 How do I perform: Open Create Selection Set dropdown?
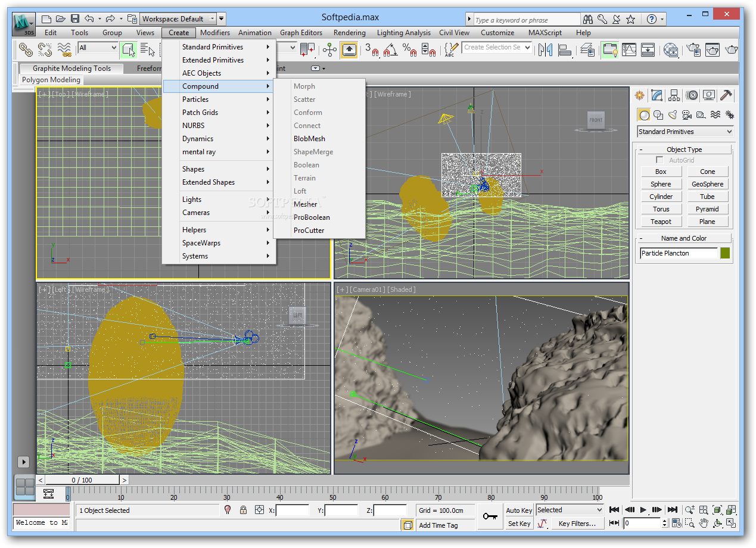497,47
